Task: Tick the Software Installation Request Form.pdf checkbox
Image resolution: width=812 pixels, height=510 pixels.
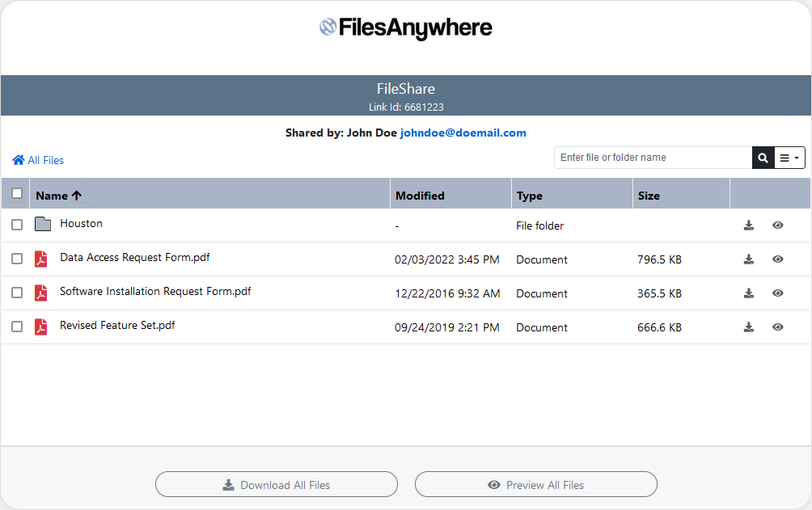Action: [x=17, y=293]
